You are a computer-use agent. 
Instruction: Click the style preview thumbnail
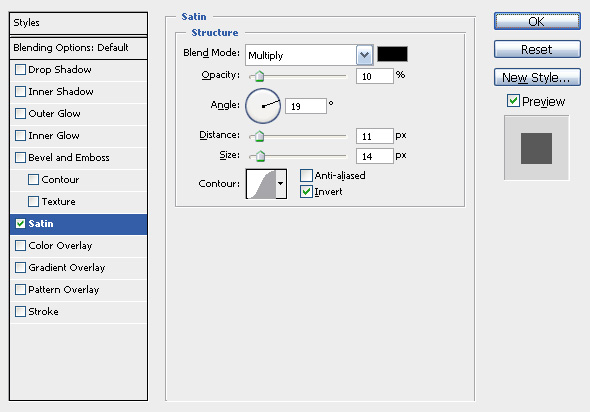(536, 148)
